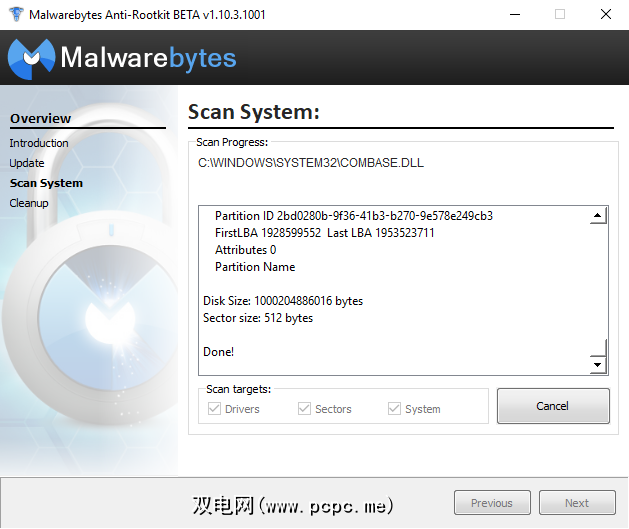Click the Malwarebytes logo in the header

coord(122,58)
